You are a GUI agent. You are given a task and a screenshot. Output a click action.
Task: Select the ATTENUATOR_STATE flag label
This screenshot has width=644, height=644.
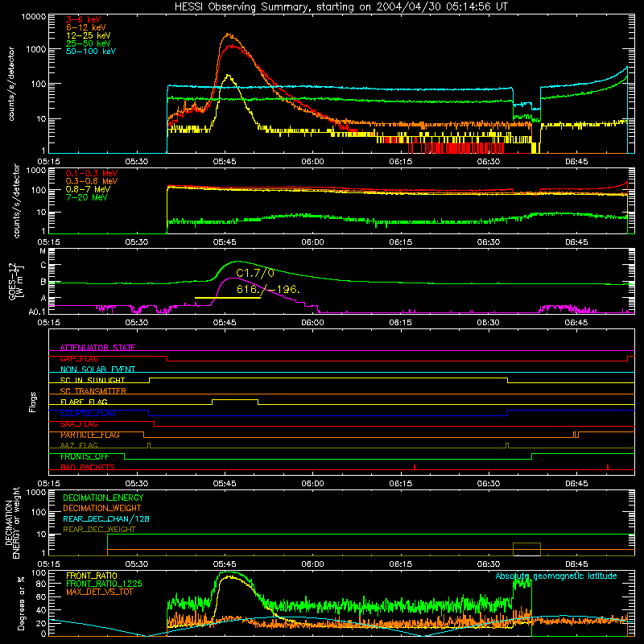97,348
